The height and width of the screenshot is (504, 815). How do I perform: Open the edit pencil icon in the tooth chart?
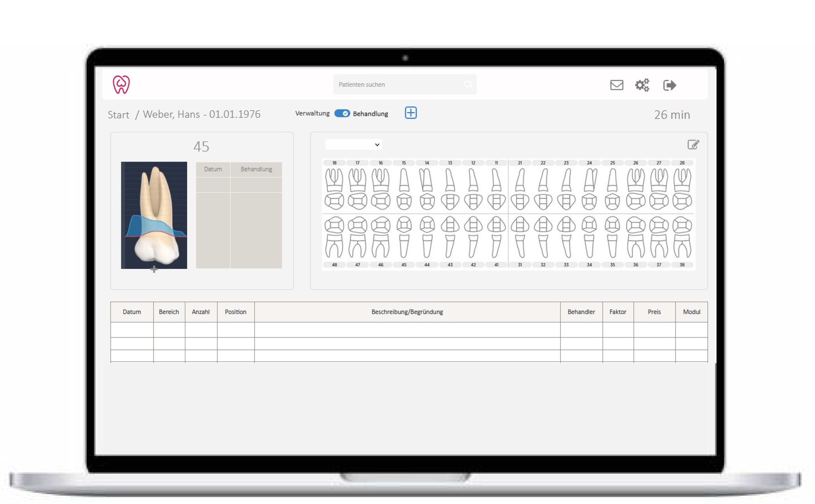tap(693, 145)
